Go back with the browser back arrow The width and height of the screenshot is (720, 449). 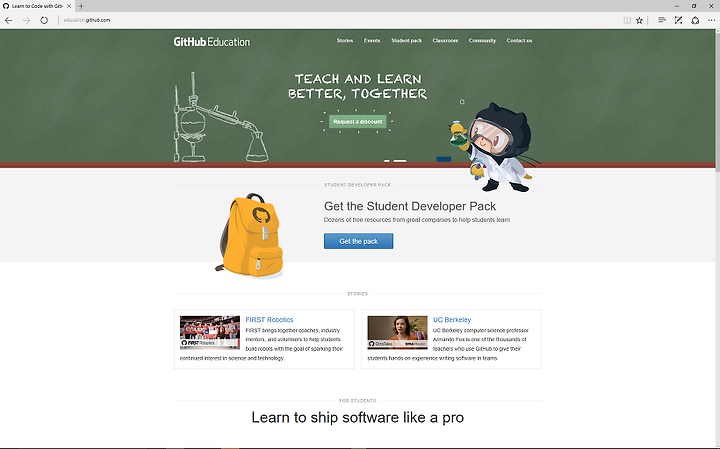[x=8, y=20]
